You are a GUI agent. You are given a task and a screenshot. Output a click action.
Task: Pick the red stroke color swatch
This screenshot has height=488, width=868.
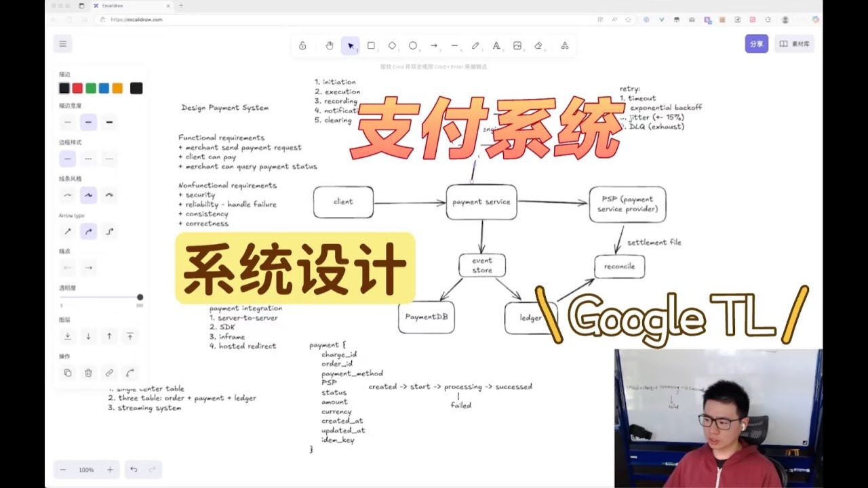pyautogui.click(x=77, y=88)
